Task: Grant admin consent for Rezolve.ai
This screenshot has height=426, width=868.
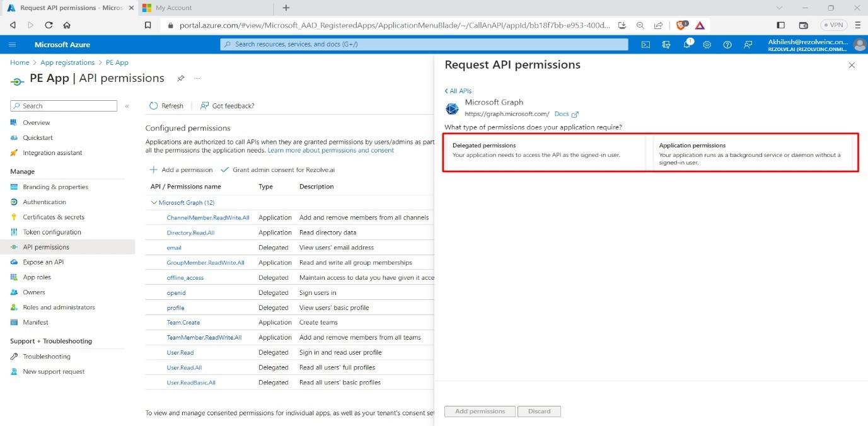Action: tap(277, 170)
